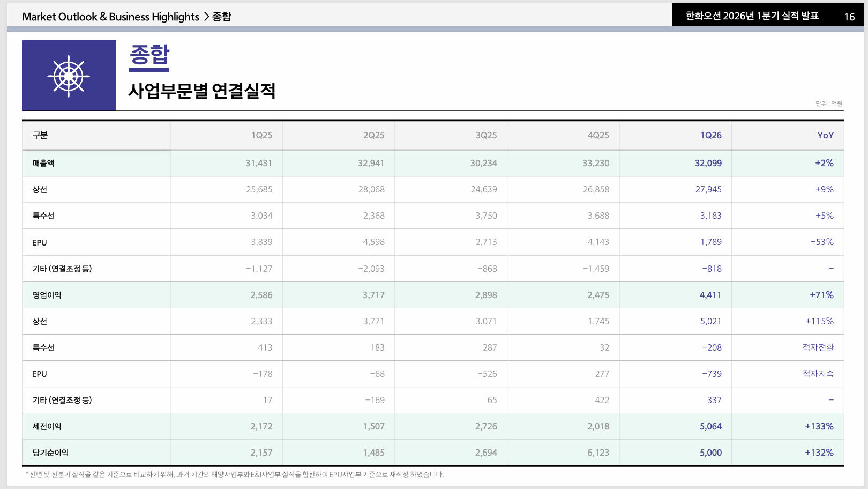Viewport: 868px width, 489px height.
Task: Click the +133% YoY value
Action: pyautogui.click(x=819, y=426)
